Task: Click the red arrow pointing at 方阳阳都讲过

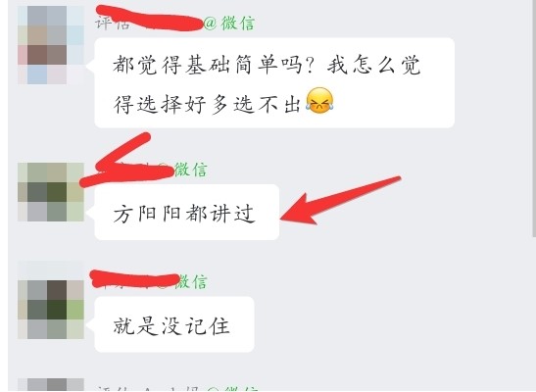Action: pyautogui.click(x=341, y=201)
